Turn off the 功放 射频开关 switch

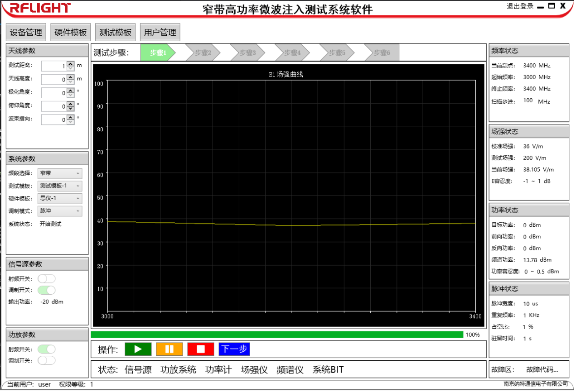tap(46, 349)
